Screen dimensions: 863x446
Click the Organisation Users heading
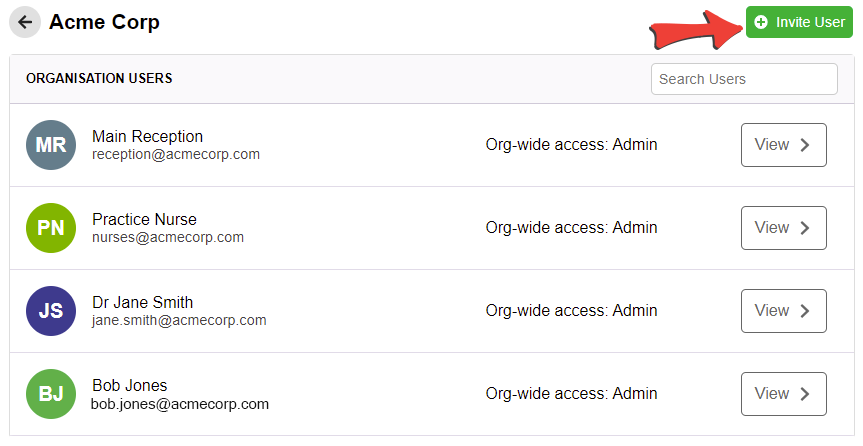click(x=99, y=78)
